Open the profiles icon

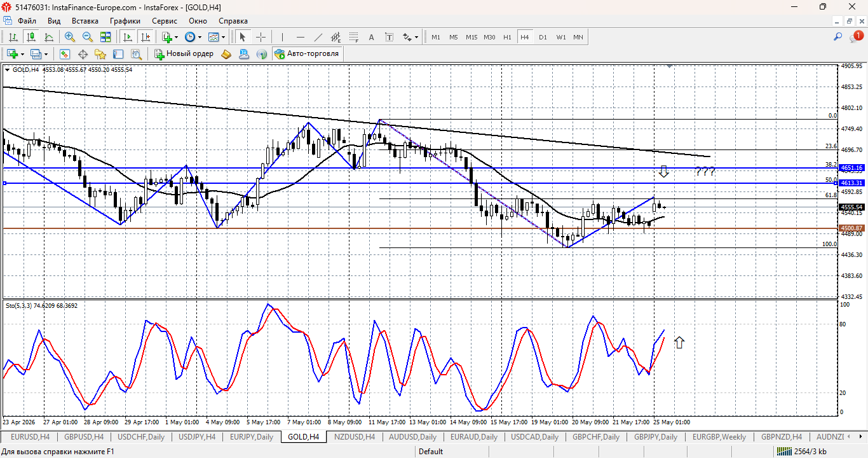[x=36, y=54]
